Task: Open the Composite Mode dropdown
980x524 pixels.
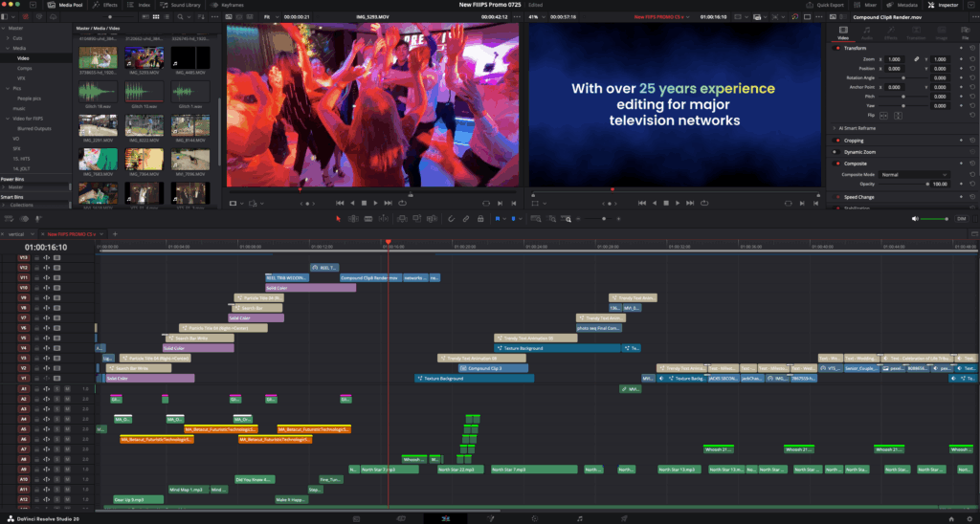Action: click(x=914, y=174)
